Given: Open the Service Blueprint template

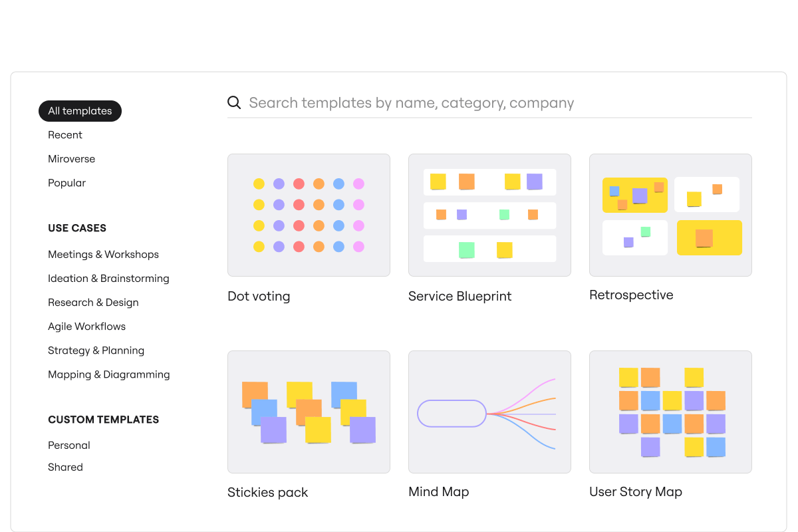Looking at the screenshot, I should pos(489,215).
